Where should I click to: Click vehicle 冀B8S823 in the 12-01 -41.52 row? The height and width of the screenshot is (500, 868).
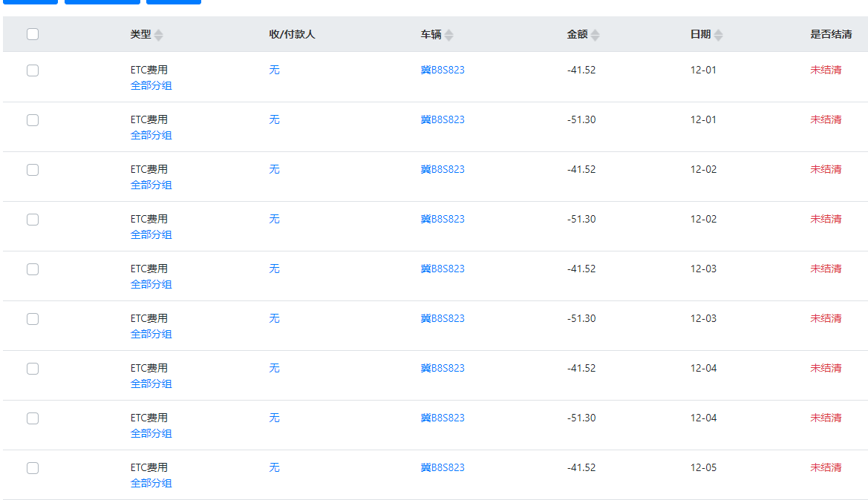pyautogui.click(x=443, y=70)
